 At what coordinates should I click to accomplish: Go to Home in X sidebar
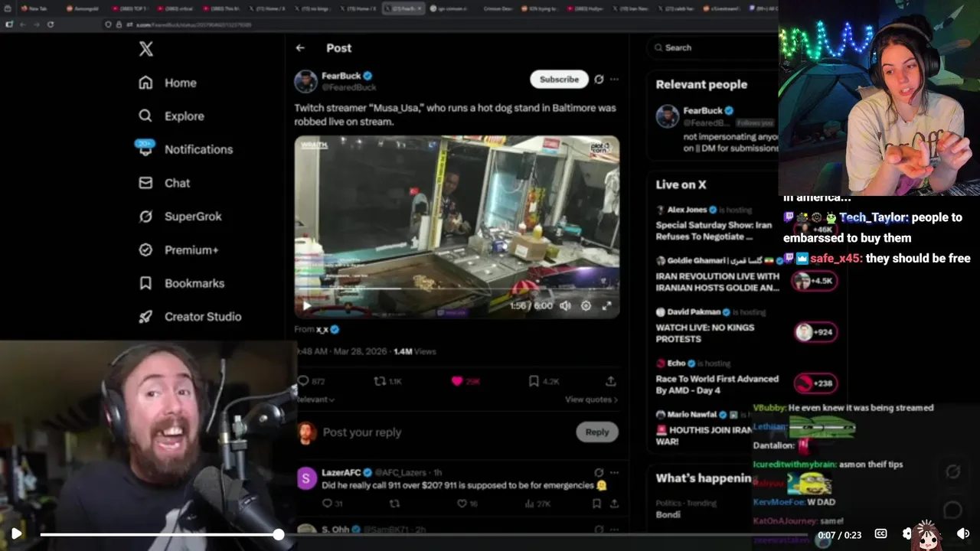pyautogui.click(x=168, y=83)
